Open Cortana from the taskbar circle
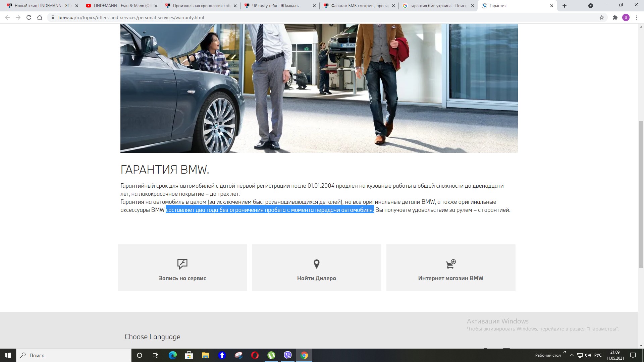The image size is (644, 362). pos(140,355)
